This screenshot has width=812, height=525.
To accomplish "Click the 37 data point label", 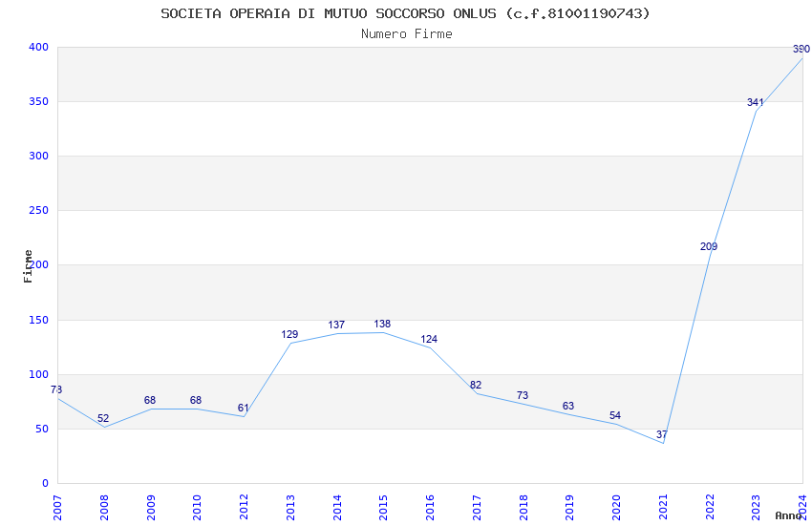I will tap(662, 434).
